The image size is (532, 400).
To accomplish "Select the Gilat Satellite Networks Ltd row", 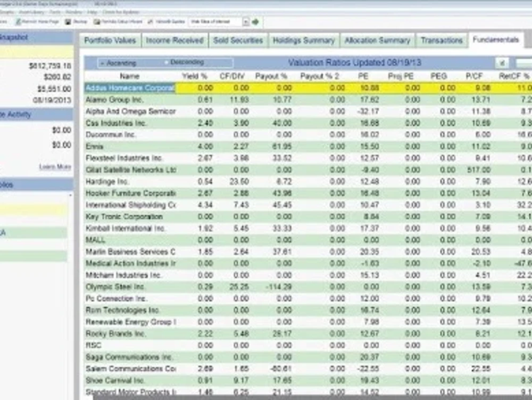I will point(308,170).
